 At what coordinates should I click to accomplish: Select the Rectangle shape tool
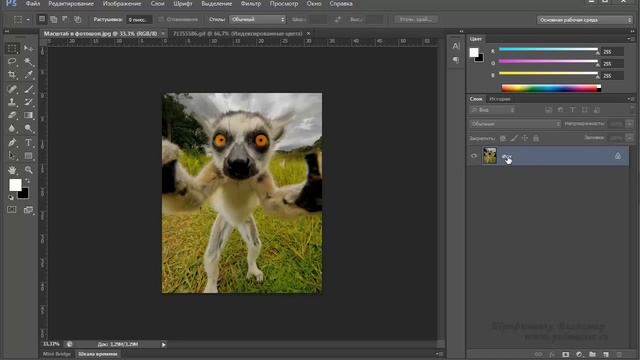[x=28, y=156]
